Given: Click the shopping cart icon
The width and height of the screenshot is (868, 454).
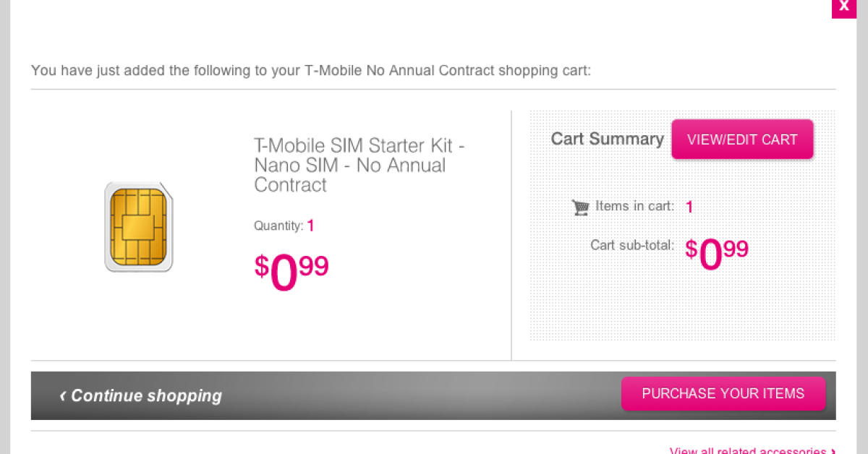Looking at the screenshot, I should 580,207.
